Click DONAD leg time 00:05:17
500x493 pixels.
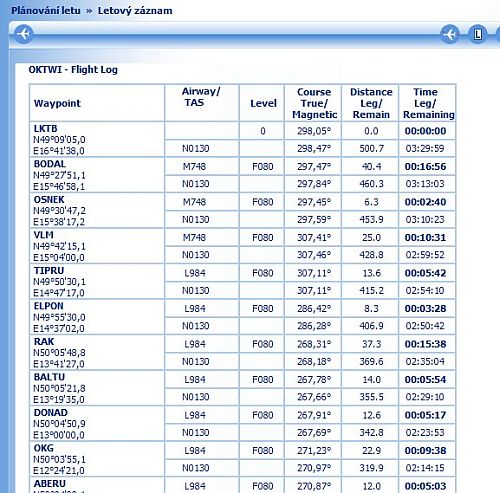pyautogui.click(x=425, y=415)
